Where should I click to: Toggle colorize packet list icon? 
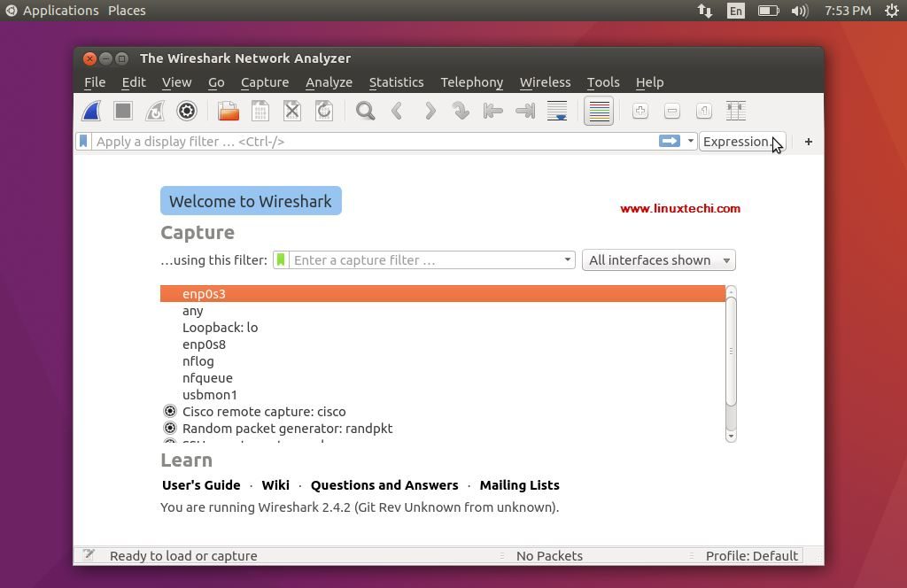pyautogui.click(x=598, y=111)
